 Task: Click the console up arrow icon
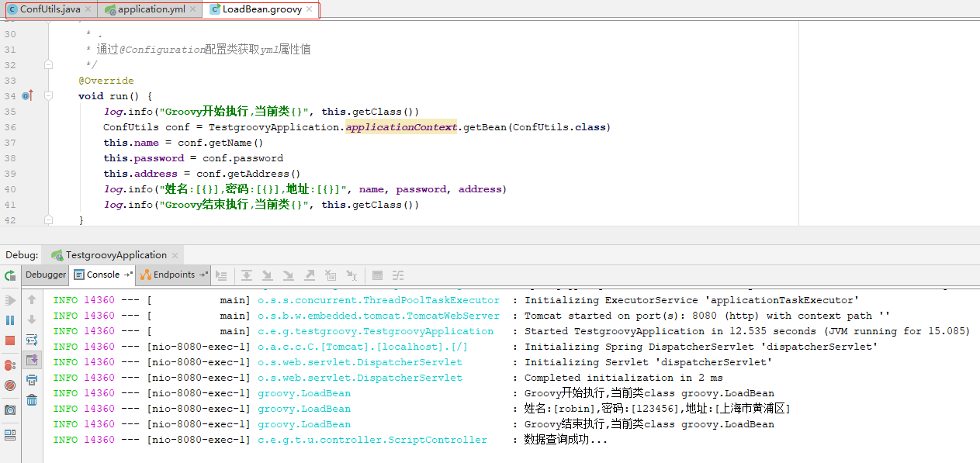(x=32, y=299)
